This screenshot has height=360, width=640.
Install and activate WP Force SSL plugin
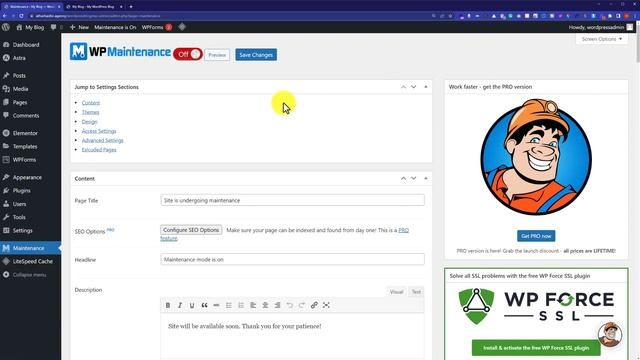pos(536,348)
